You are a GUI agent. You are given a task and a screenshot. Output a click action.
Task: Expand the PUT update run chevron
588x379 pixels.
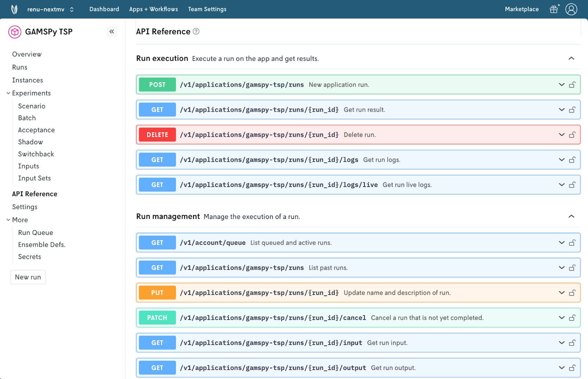(562, 293)
